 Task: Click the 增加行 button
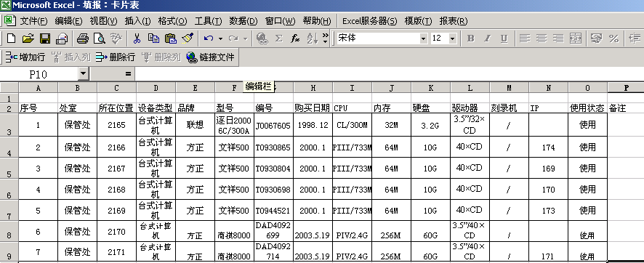click(x=25, y=57)
